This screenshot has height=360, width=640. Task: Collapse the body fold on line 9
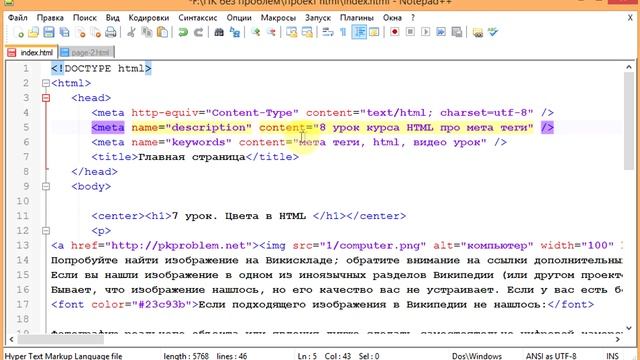pyautogui.click(x=46, y=187)
